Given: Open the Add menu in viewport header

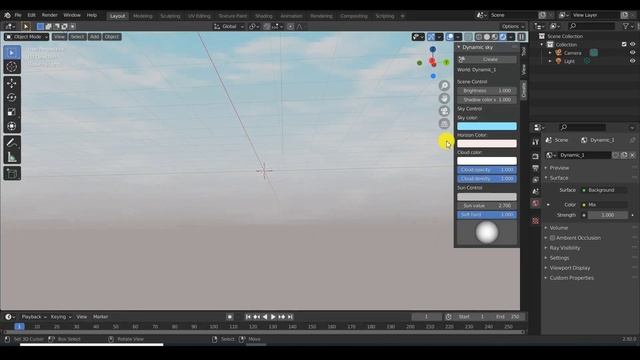Looking at the screenshot, I should [x=94, y=37].
